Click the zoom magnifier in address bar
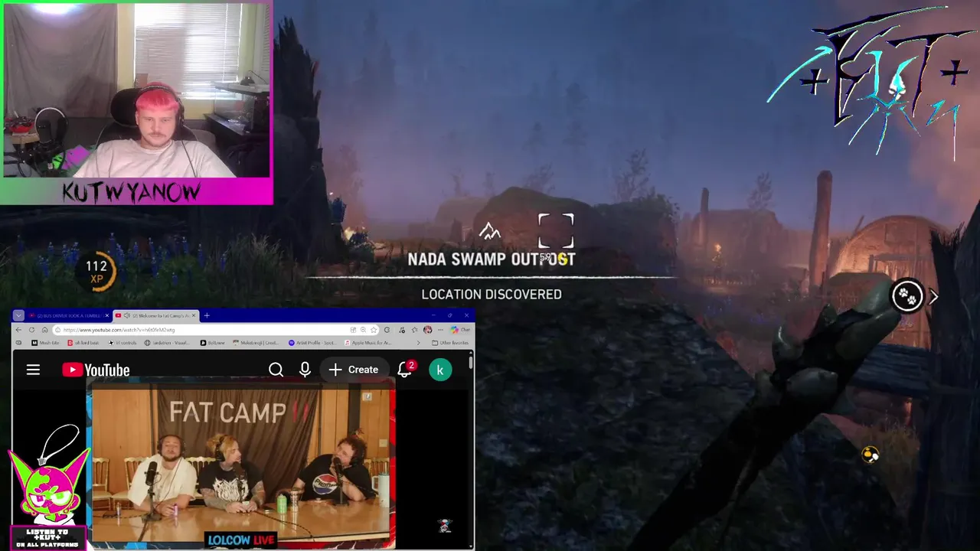This screenshot has height=551, width=980. pos(363,330)
